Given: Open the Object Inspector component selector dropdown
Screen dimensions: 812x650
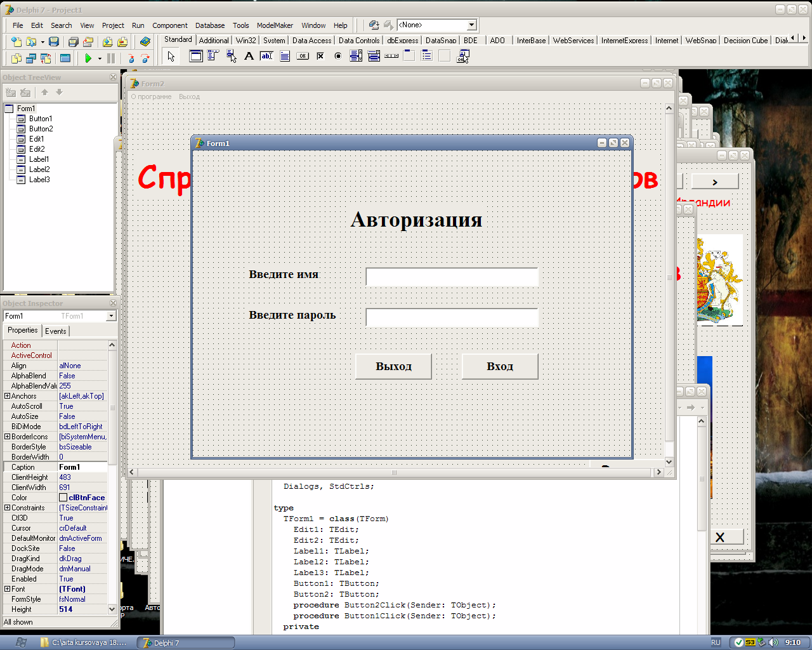Looking at the screenshot, I should click(x=111, y=316).
